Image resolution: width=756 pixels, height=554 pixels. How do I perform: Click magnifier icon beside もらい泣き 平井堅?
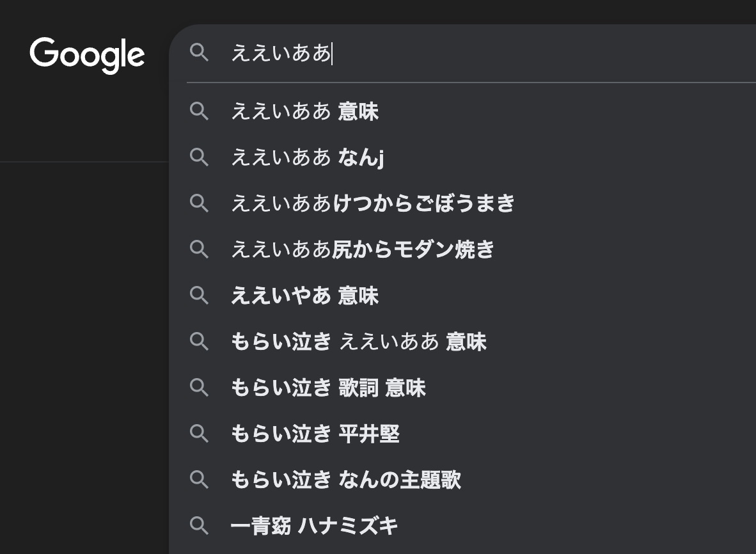click(x=200, y=434)
